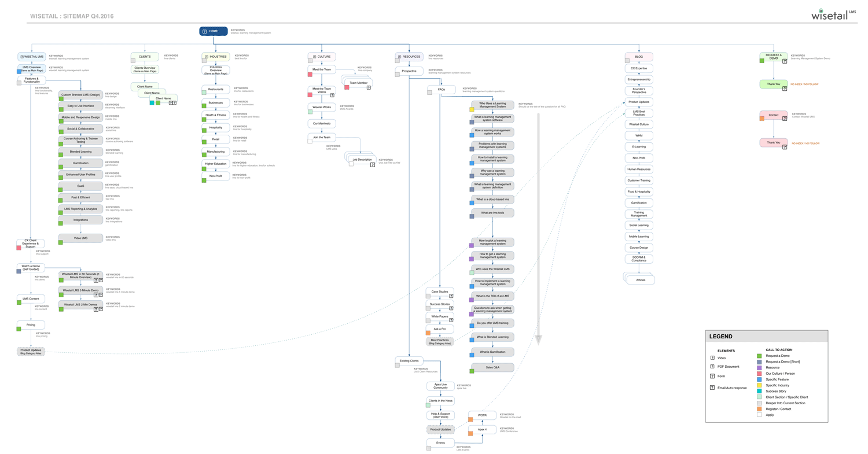Screen dimensions: 868x454
Task: Click the WOTR event node
Action: 482,415
